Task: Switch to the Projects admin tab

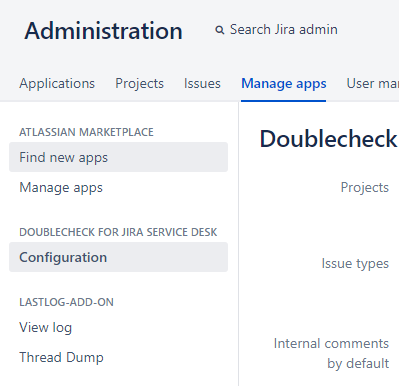Action: [x=139, y=83]
